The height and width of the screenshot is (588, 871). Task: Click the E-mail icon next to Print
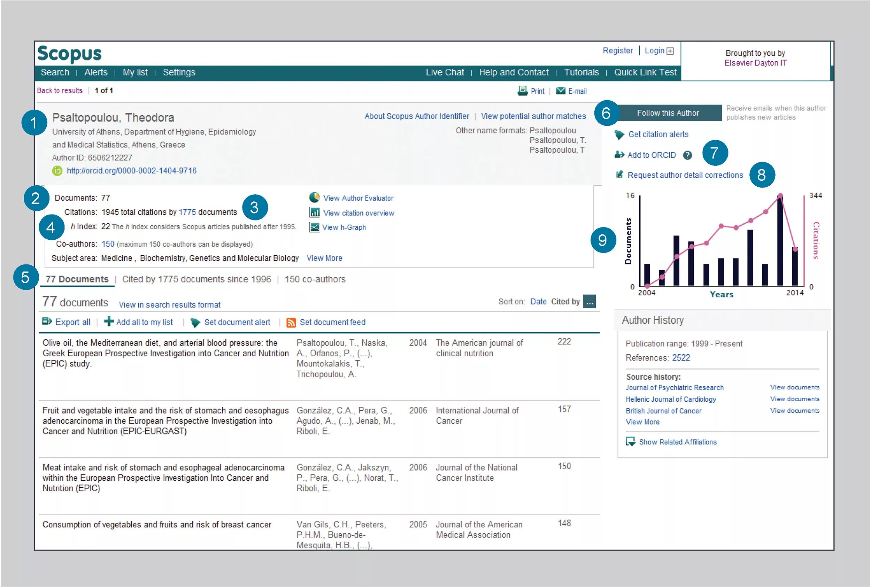(x=561, y=91)
